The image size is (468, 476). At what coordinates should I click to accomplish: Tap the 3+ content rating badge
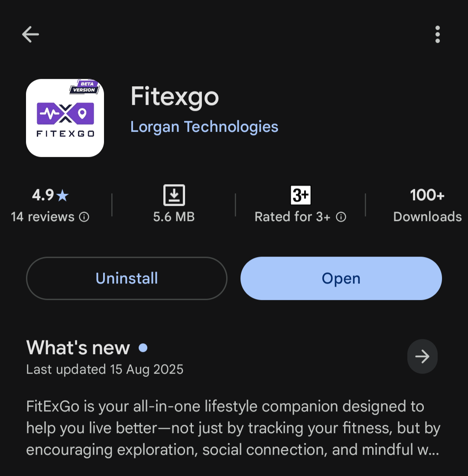(300, 195)
